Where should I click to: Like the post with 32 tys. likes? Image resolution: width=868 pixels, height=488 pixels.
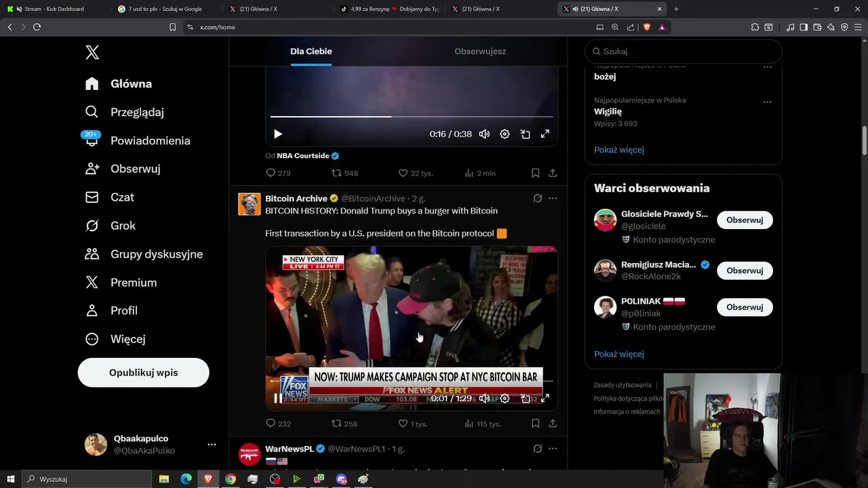415,174
